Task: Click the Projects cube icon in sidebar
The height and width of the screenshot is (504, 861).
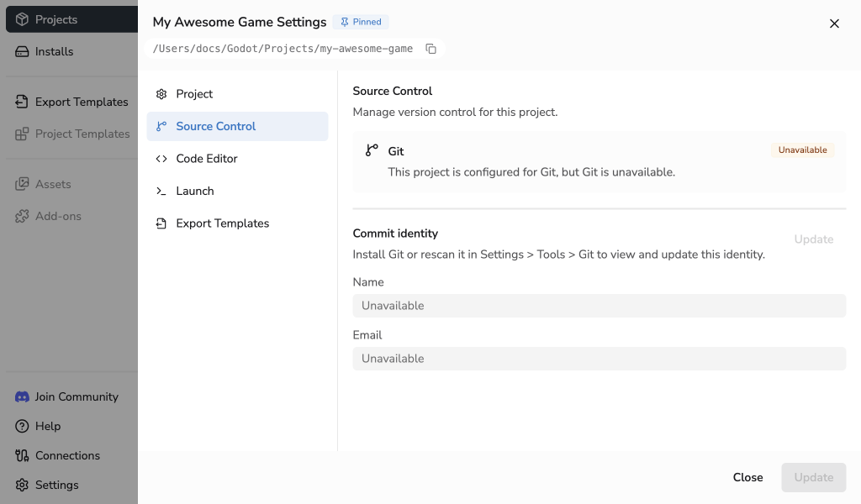Action: tap(22, 19)
